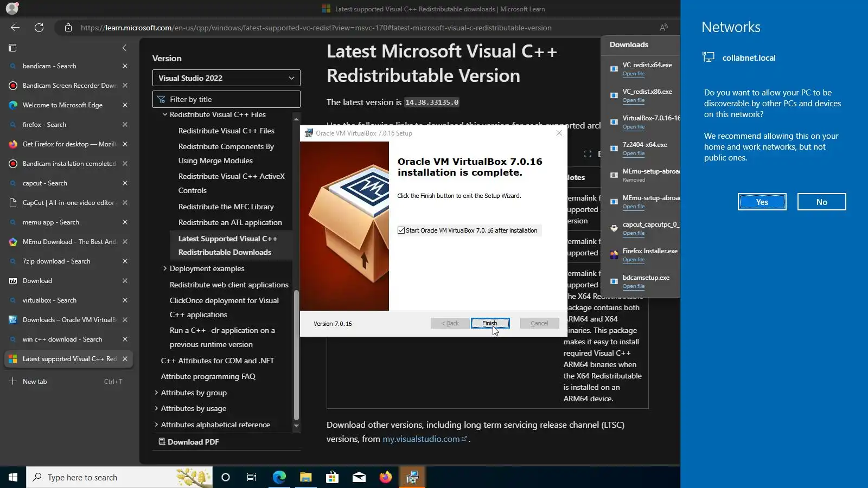868x488 pixels.
Task: Close the 'virtualbox - Search' tab
Action: (125, 300)
